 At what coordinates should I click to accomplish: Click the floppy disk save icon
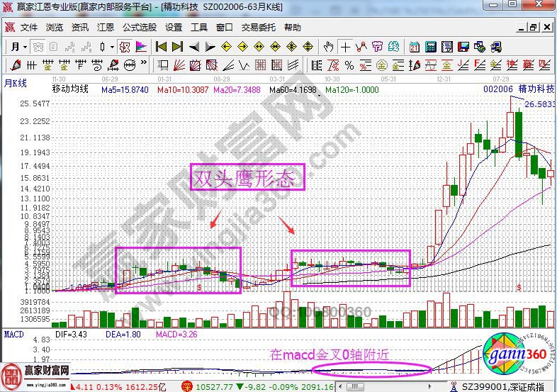coord(463,47)
